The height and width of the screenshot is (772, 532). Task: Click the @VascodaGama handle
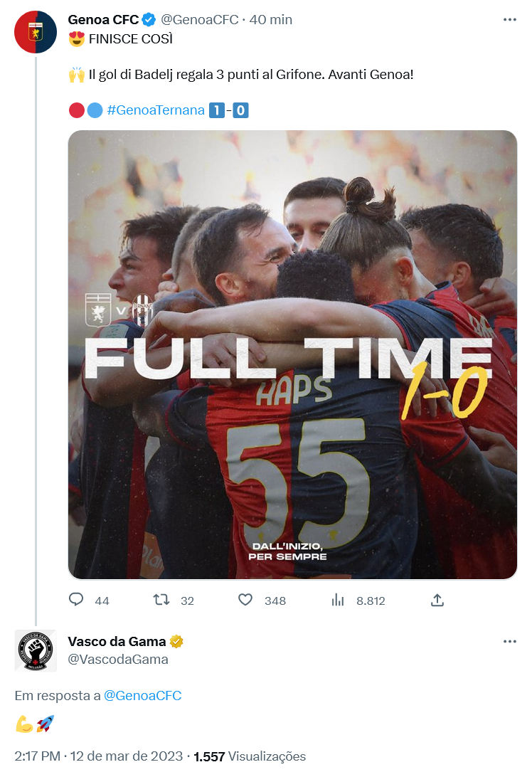click(x=118, y=659)
